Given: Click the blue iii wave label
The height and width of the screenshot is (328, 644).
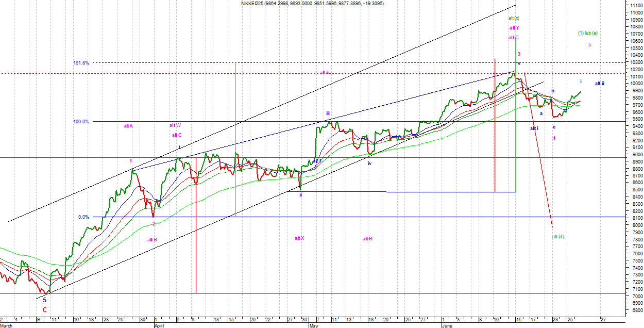Looking at the screenshot, I should tap(327, 113).
